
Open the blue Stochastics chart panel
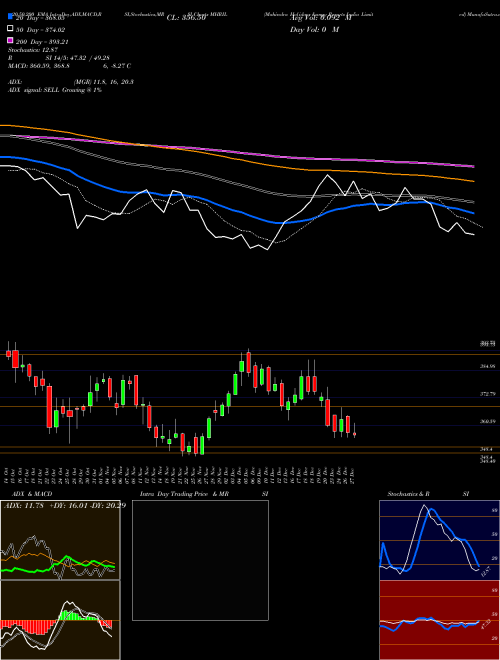pos(439,540)
